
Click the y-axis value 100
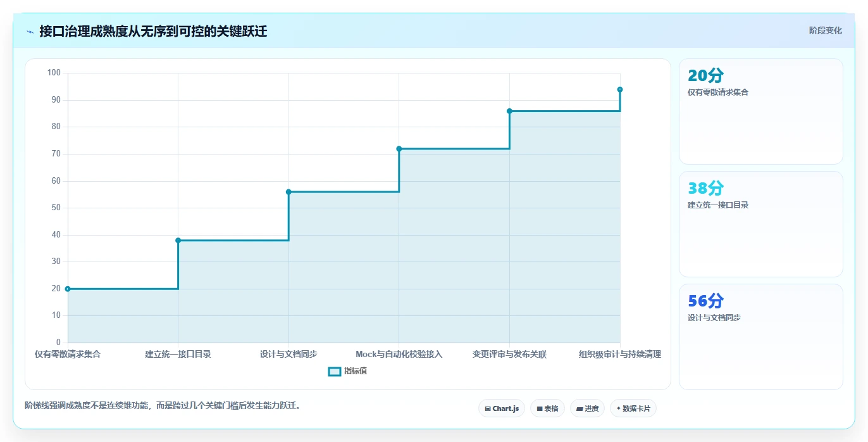click(54, 73)
